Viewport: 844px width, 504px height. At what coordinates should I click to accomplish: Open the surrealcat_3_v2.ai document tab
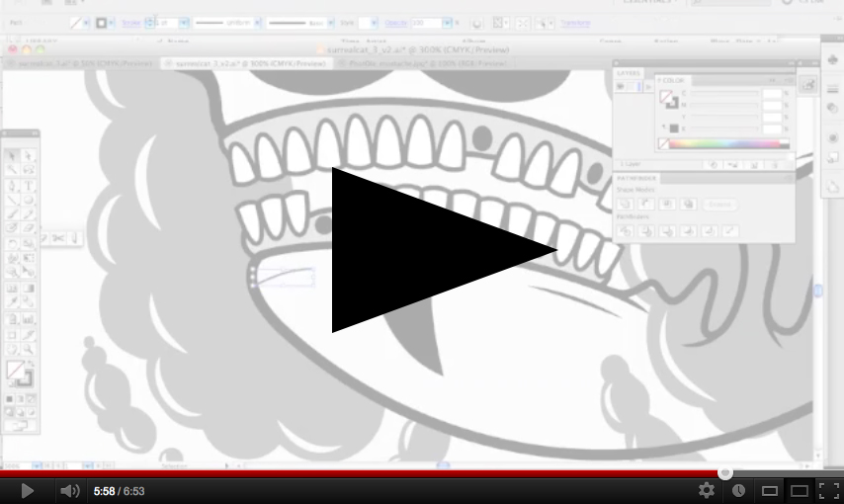coord(250,63)
